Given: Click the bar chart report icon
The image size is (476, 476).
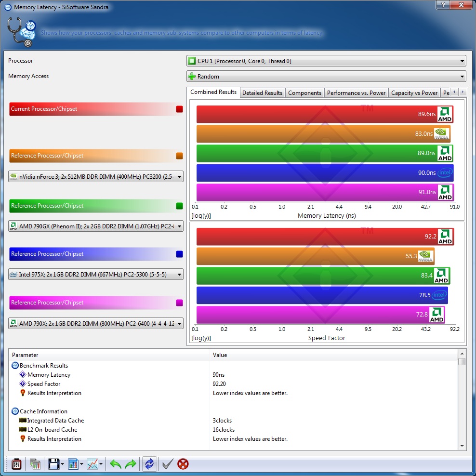Looking at the screenshot, I should (73, 464).
